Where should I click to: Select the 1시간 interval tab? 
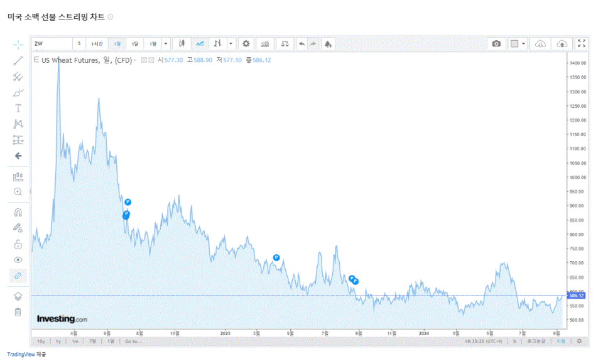97,43
